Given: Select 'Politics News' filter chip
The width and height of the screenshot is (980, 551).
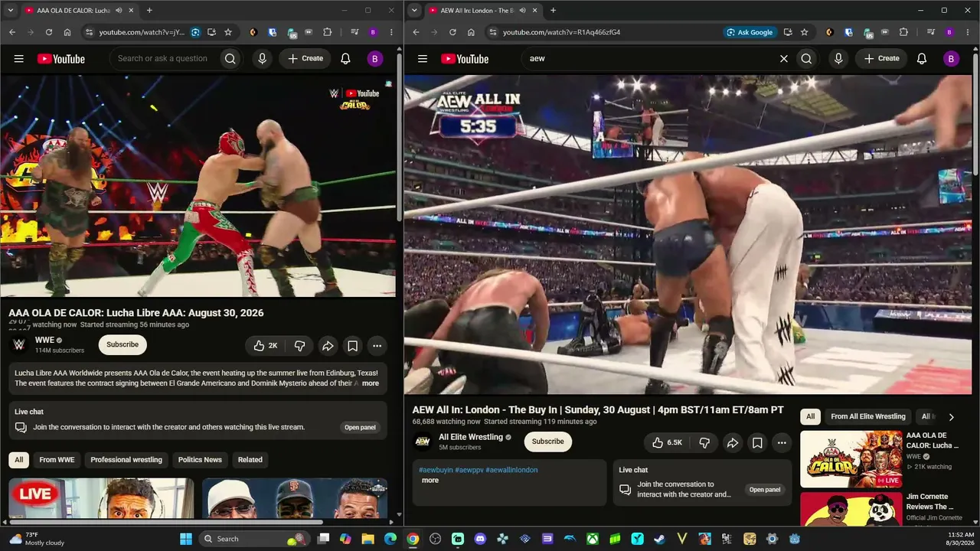Looking at the screenshot, I should point(200,460).
